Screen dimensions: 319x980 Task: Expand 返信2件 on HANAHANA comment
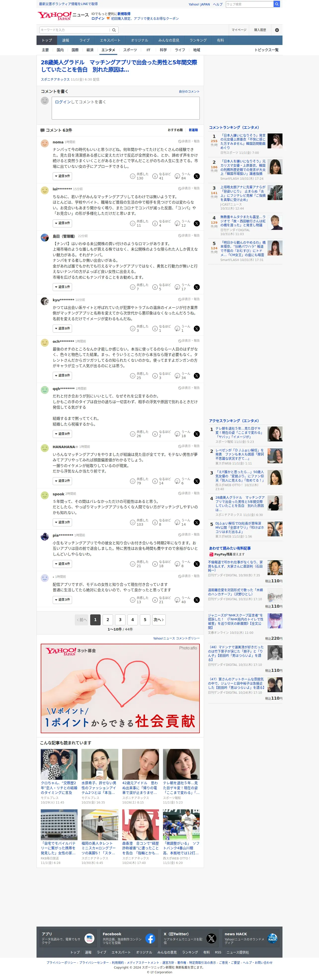(x=62, y=481)
